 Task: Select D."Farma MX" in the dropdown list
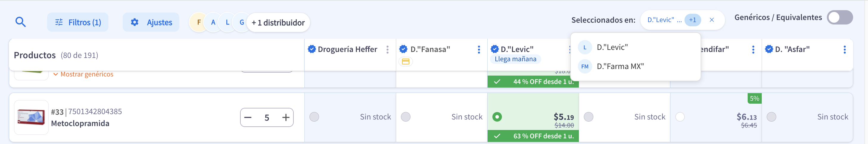tap(620, 67)
